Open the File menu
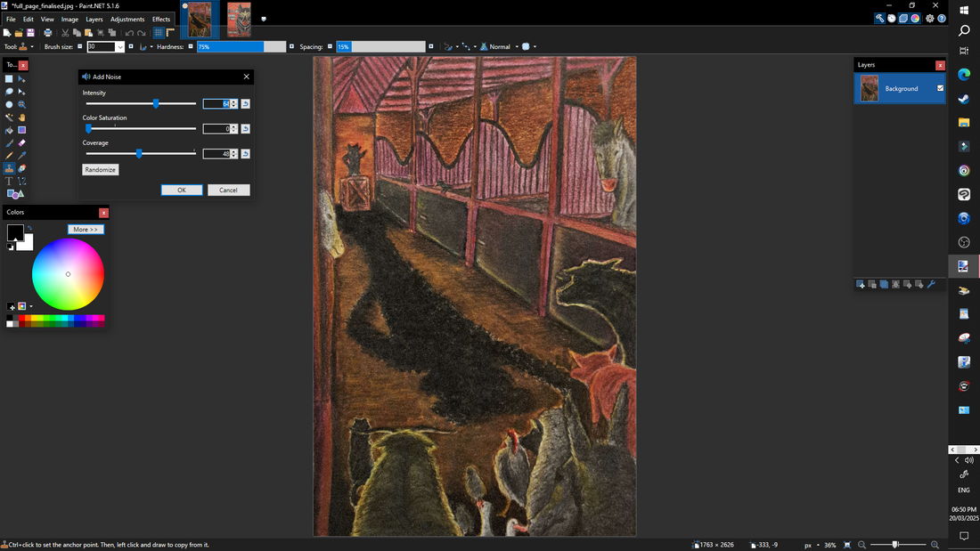This screenshot has width=980, height=551. 11,20
